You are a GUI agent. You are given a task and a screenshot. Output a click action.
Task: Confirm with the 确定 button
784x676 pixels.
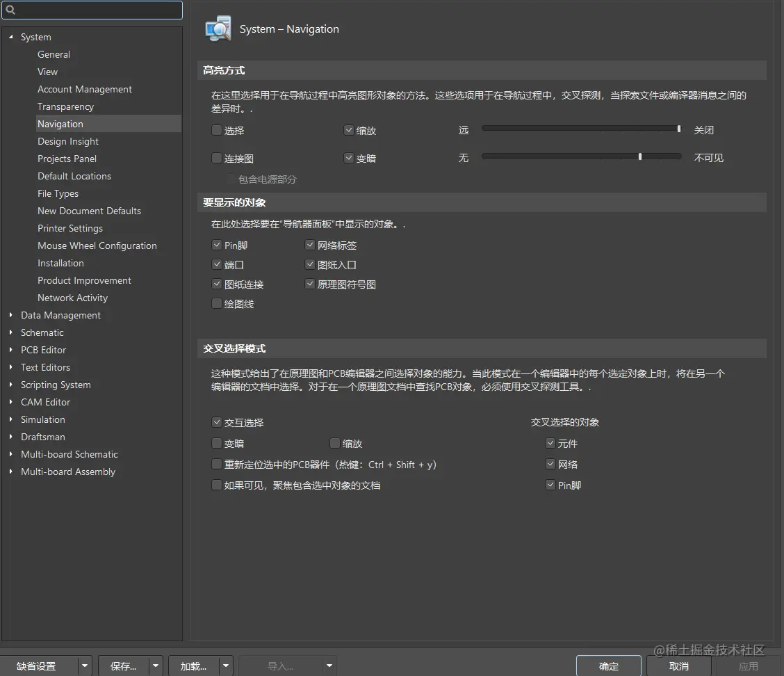[608, 666]
